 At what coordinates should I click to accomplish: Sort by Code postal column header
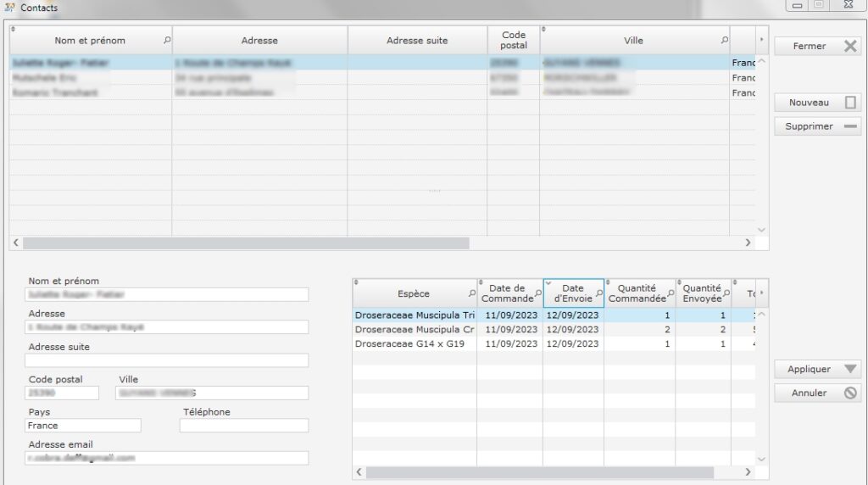point(513,41)
